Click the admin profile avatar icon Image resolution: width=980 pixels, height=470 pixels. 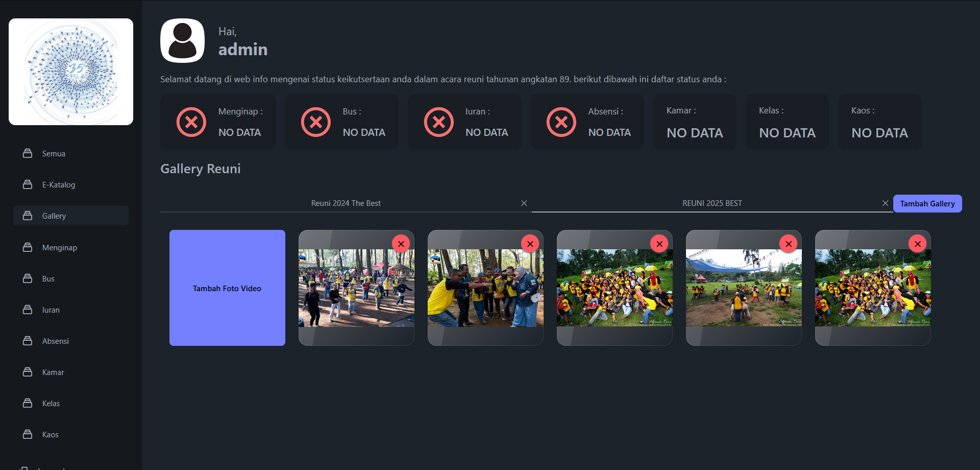click(182, 41)
